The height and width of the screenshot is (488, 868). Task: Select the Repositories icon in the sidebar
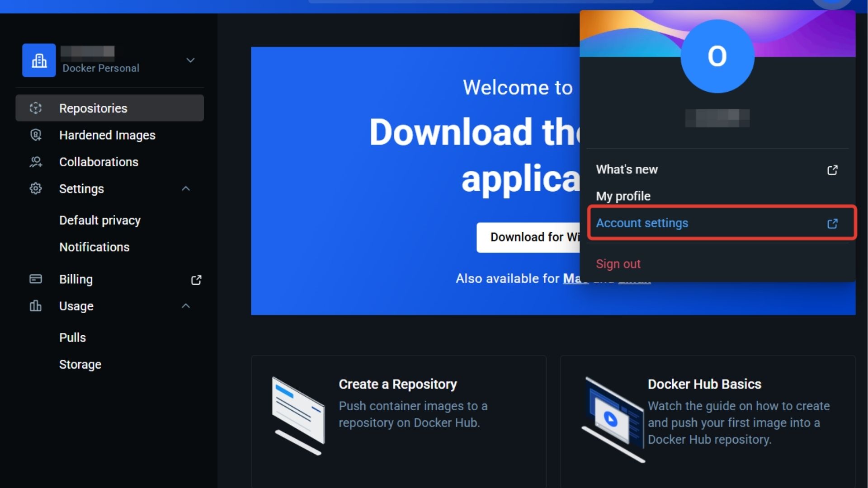tap(36, 108)
